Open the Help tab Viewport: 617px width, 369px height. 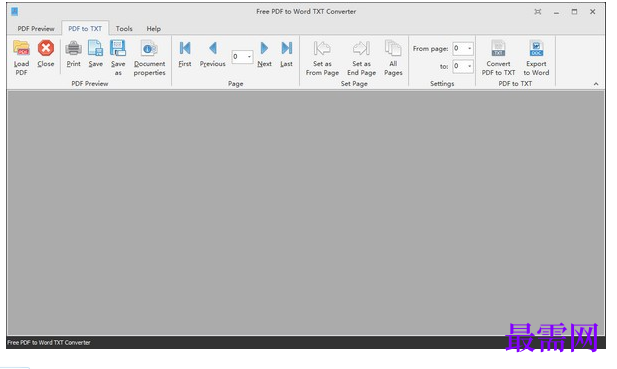(153, 29)
